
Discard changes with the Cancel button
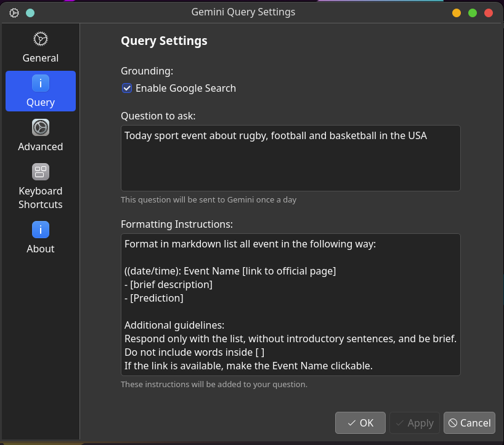pyautogui.click(x=469, y=423)
